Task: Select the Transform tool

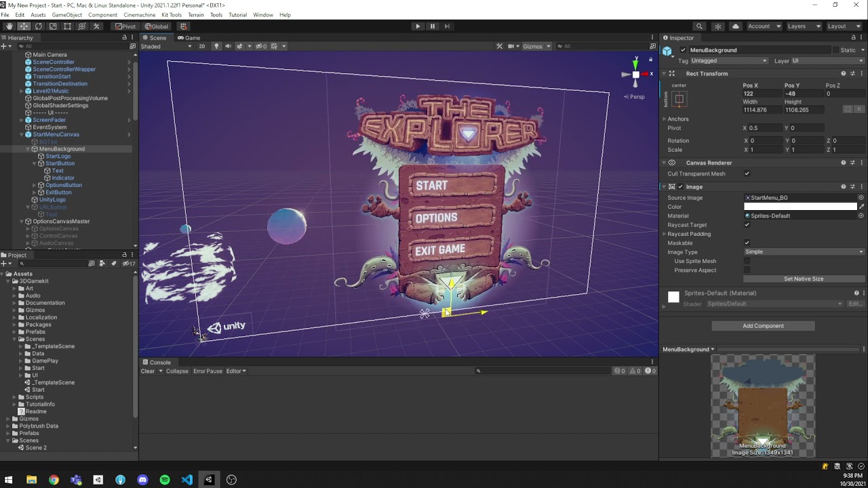Action: [x=82, y=26]
